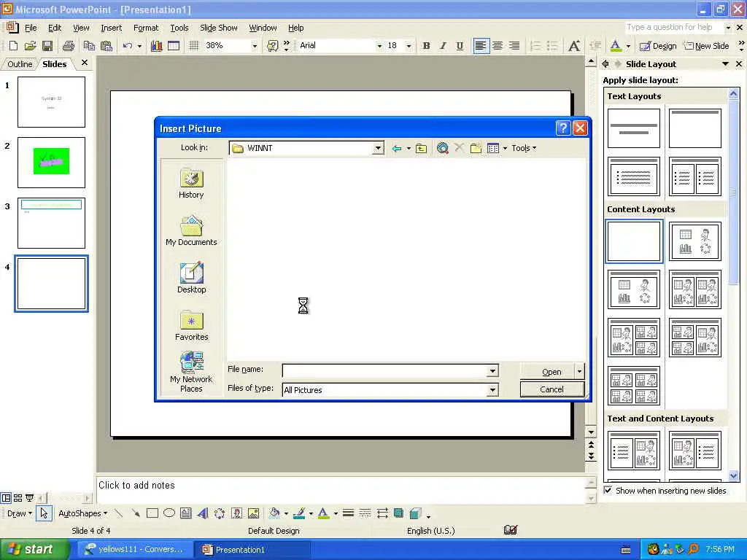Viewport: 747px width, 560px height.
Task: Click the Undo arrow icon
Action: coord(127,46)
